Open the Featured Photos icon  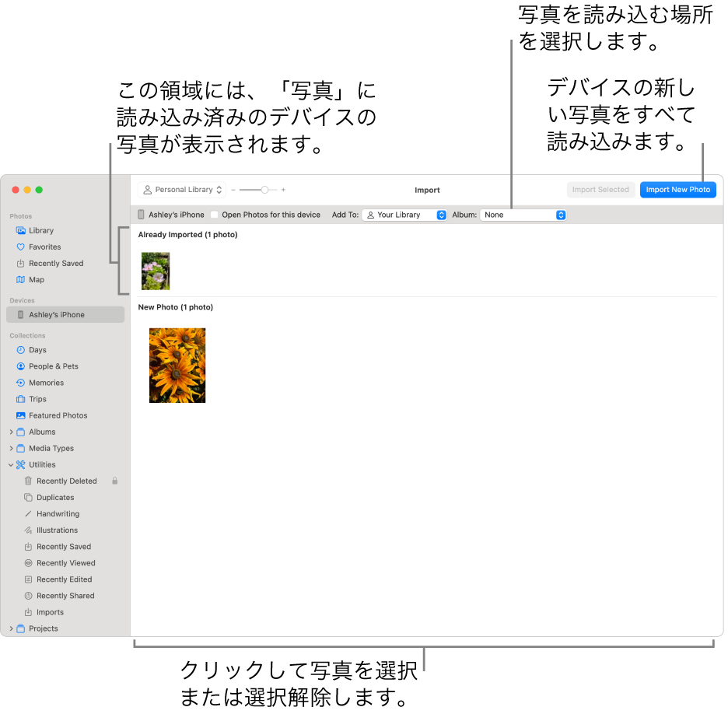coord(20,416)
